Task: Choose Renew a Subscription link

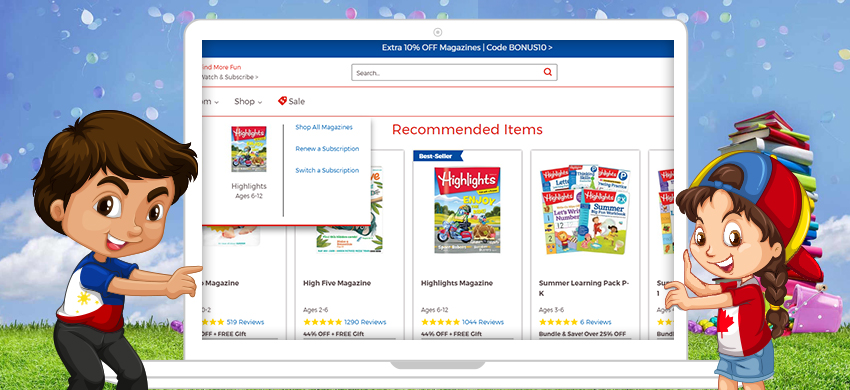Action: [327, 149]
